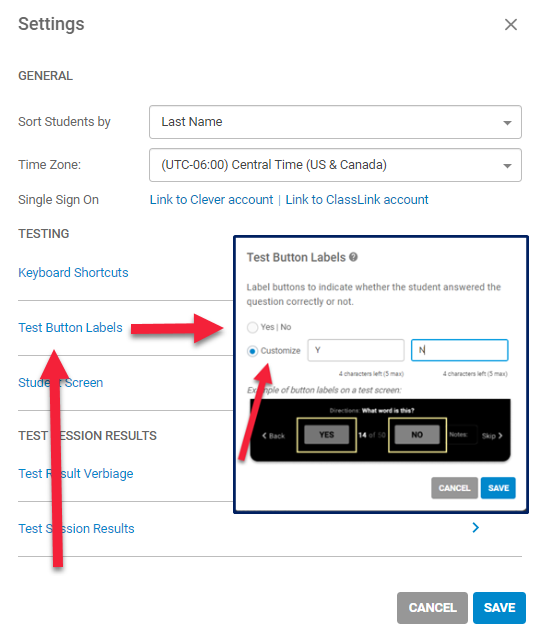Click the help icon beside Test Button Labels

[353, 257]
